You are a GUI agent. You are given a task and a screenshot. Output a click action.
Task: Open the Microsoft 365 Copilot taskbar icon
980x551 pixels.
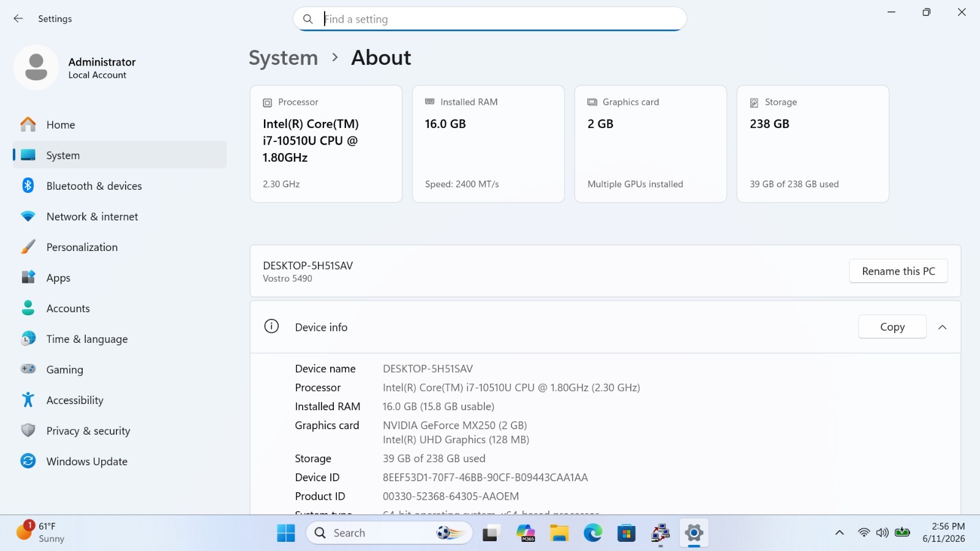(526, 533)
